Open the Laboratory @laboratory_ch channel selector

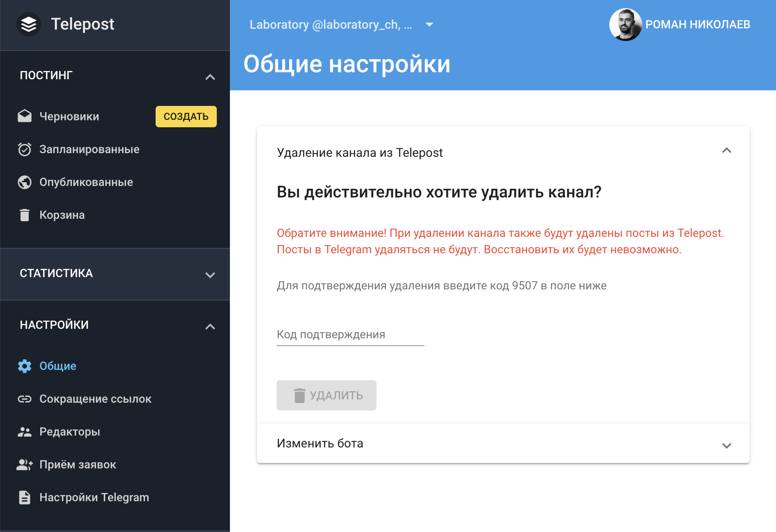point(342,25)
